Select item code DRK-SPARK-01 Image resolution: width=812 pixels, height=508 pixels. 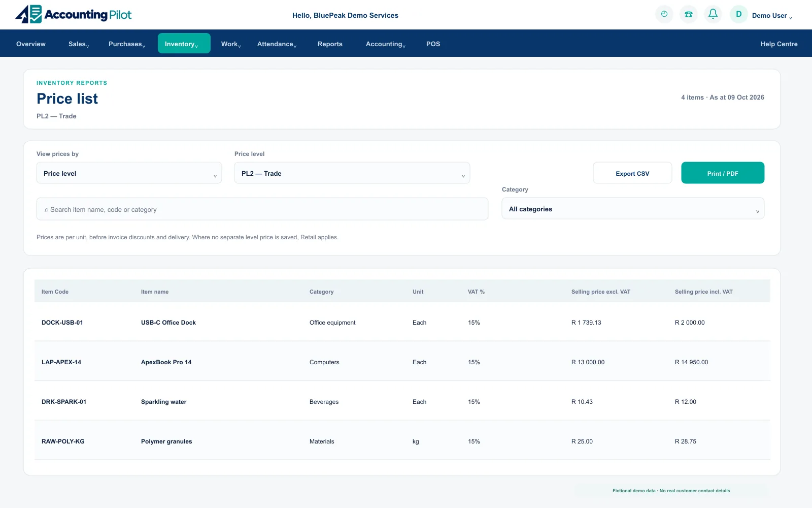(64, 402)
